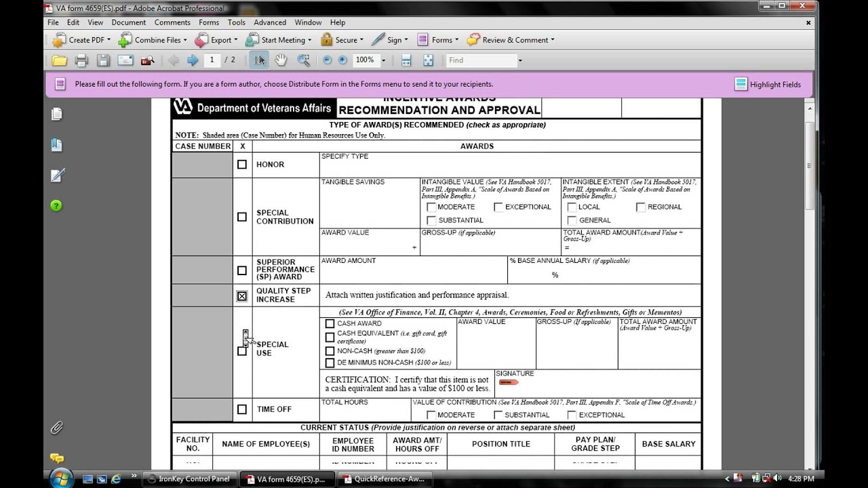Check the SUPERIOR PERFORMANCE (SP) AWARD checkbox
Screen dimensions: 868x488
pos(242,270)
